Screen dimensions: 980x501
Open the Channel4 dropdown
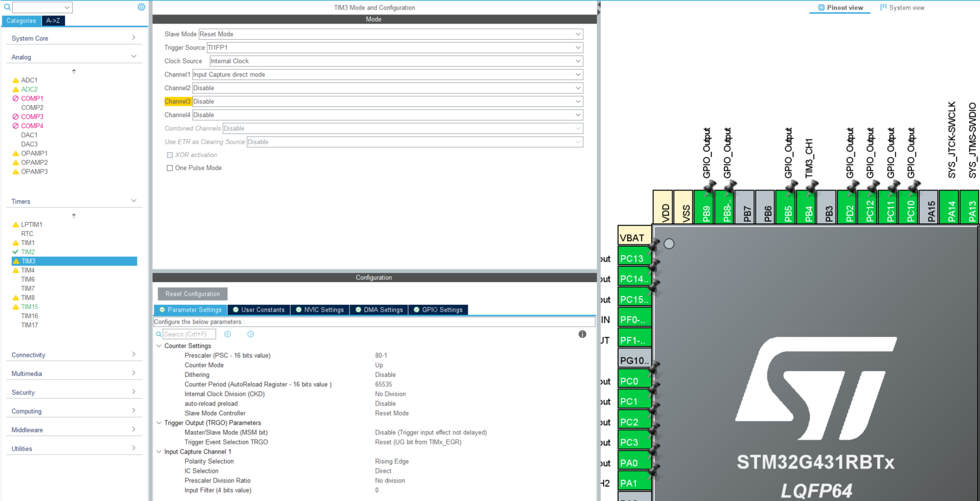pyautogui.click(x=388, y=115)
